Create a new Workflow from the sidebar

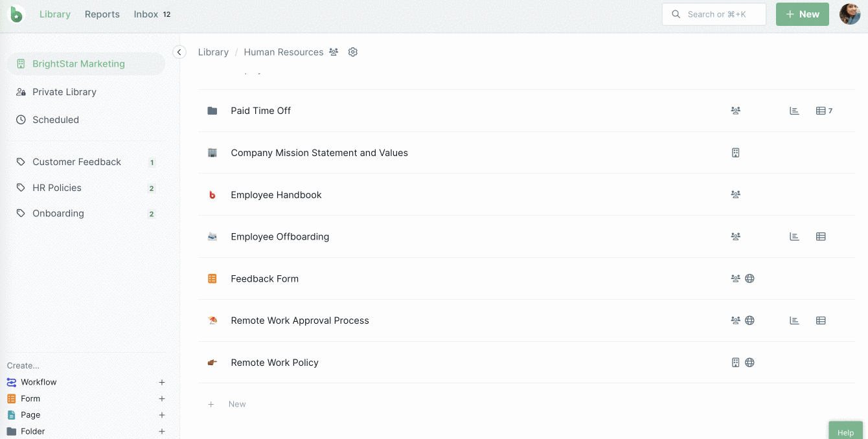[x=39, y=382]
